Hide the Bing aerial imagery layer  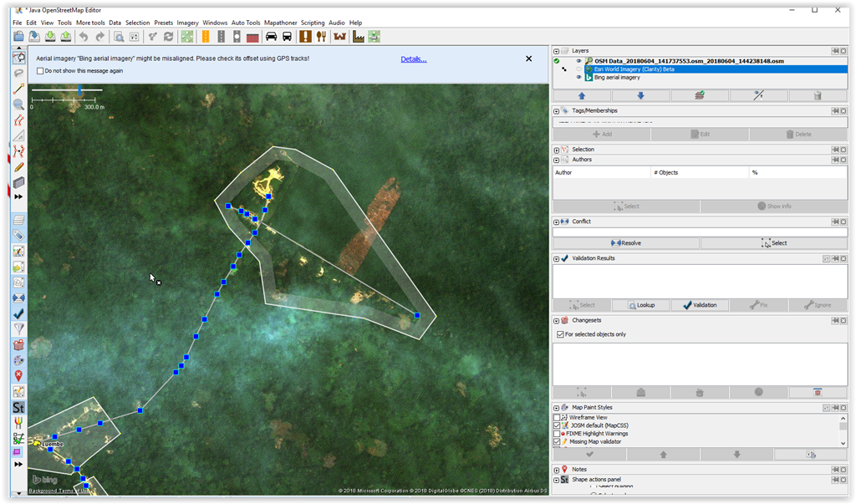pyautogui.click(x=578, y=77)
